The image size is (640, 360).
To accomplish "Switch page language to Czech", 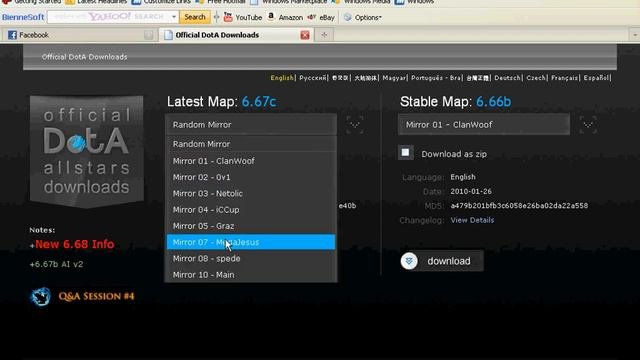I will pyautogui.click(x=536, y=78).
